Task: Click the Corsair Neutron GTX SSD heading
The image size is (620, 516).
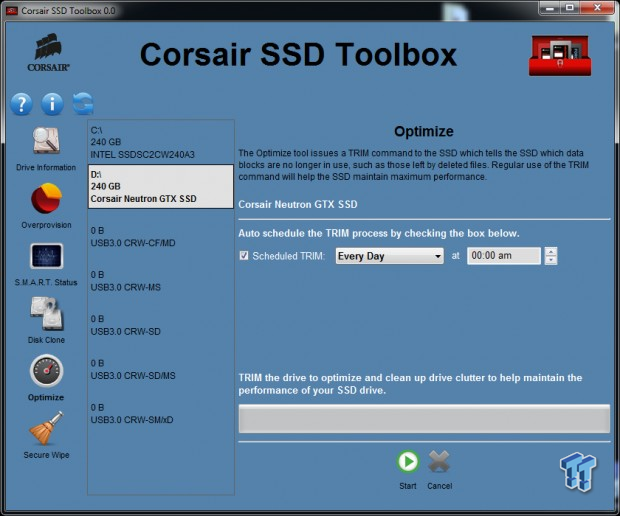Action: 298,204
